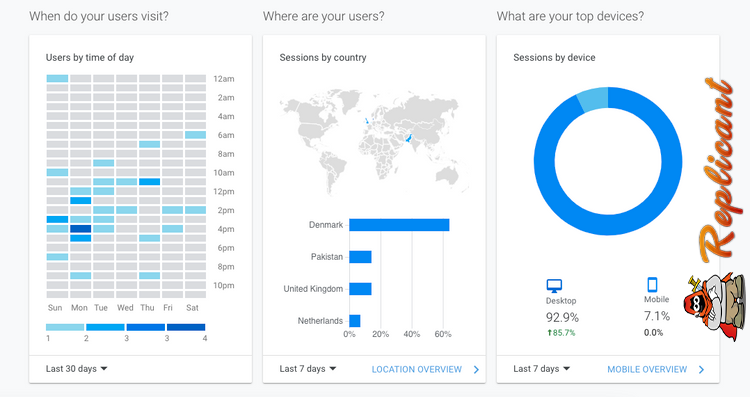Click the Sessions by country title
The image size is (750, 397).
(x=323, y=57)
